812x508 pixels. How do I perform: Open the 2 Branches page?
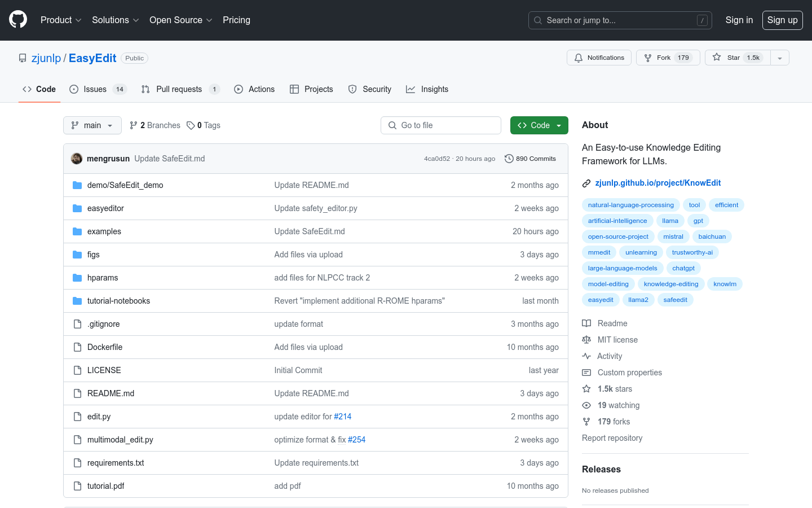click(x=155, y=125)
